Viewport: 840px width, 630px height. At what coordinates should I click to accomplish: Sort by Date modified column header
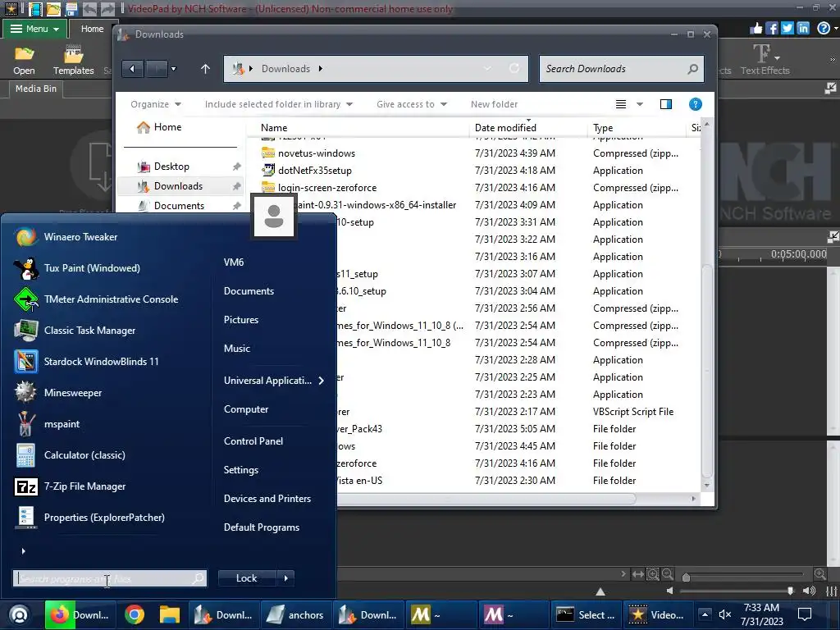[505, 127]
